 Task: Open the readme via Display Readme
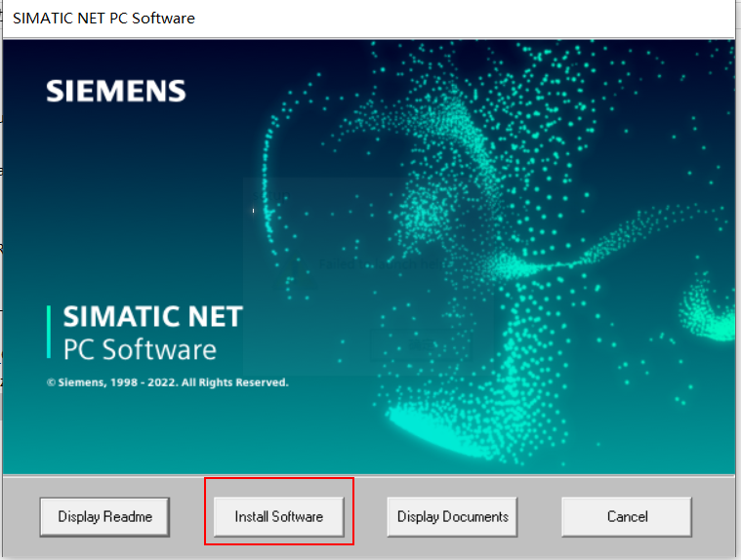[x=104, y=516]
